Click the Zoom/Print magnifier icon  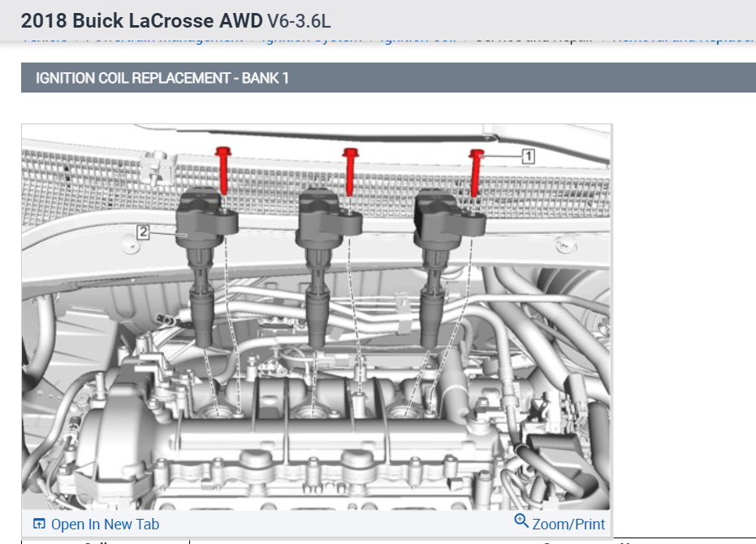click(x=521, y=520)
